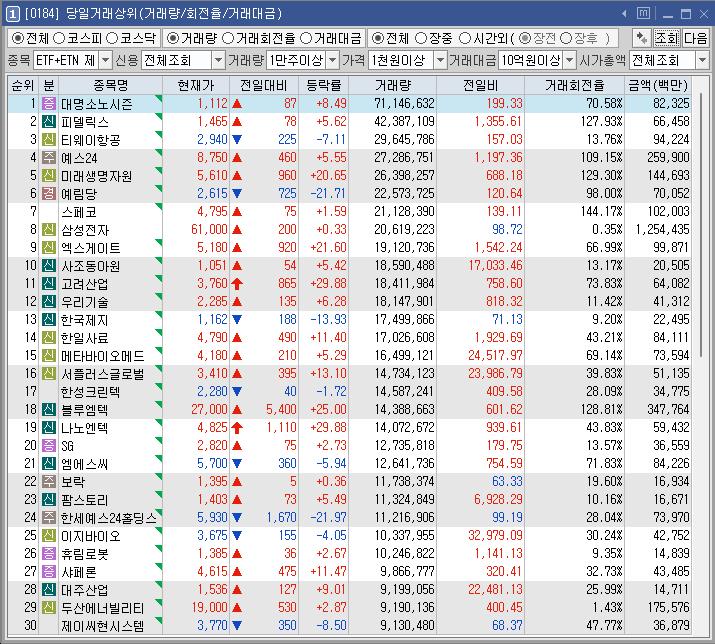Screen dimensions: 715x644
Task: Click the m menu icon in title bar
Action: pyautogui.click(x=643, y=13)
